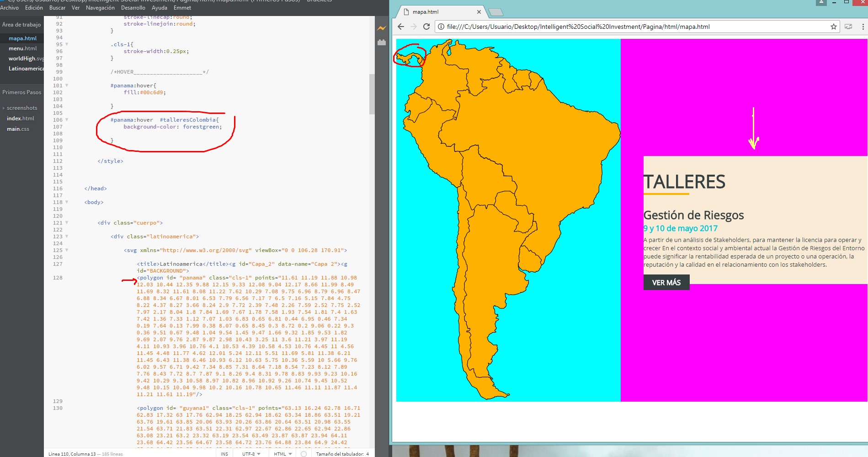
Task: Open the Ayuda menu
Action: (160, 8)
